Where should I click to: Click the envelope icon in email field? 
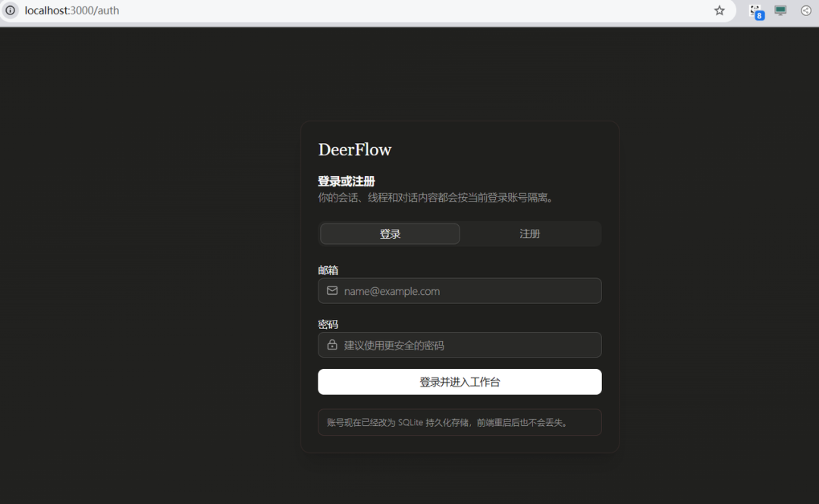332,290
